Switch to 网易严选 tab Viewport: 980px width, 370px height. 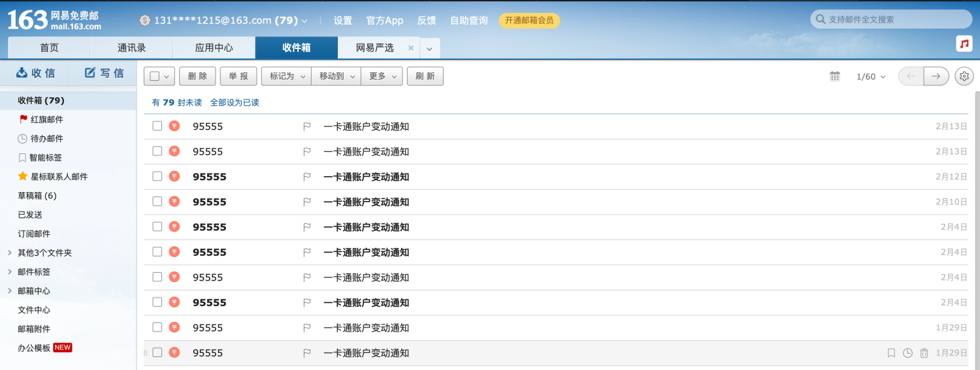(375, 48)
